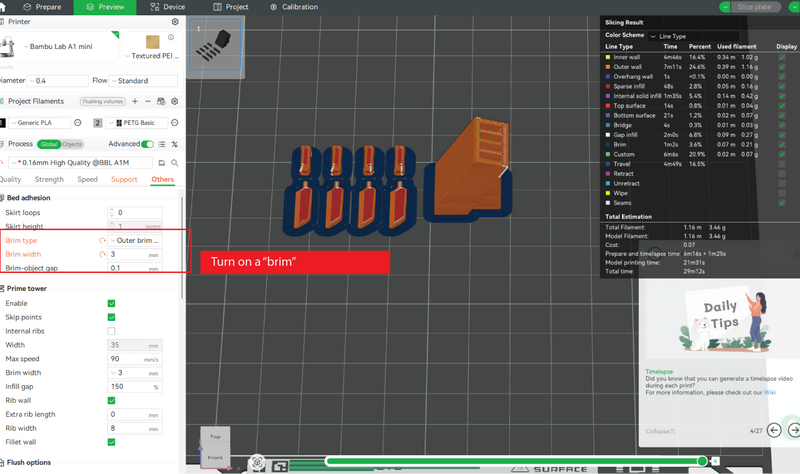Screen dimensions: 800x474
Task: Open the Brim type dropdown
Action: pyautogui.click(x=135, y=240)
